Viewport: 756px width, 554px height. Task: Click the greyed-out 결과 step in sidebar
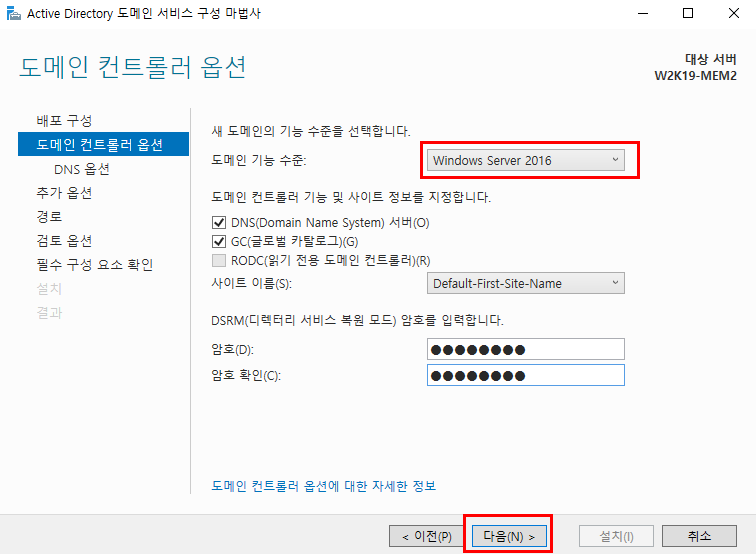tap(49, 312)
